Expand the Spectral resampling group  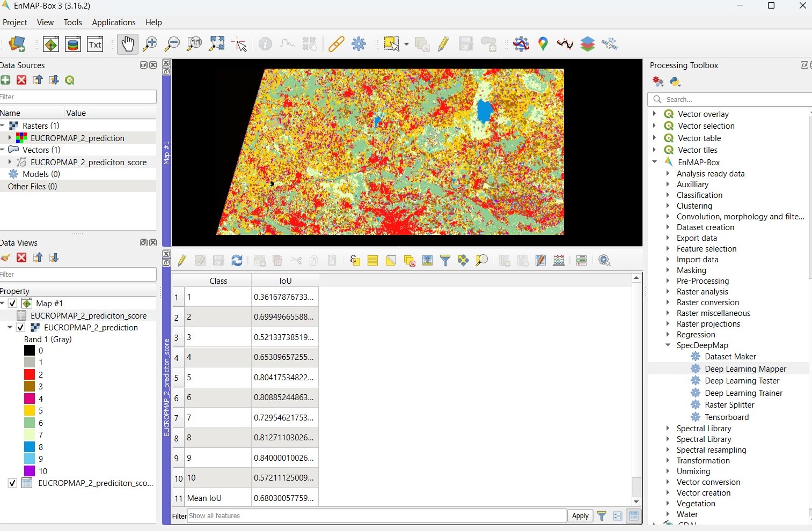pyautogui.click(x=668, y=450)
